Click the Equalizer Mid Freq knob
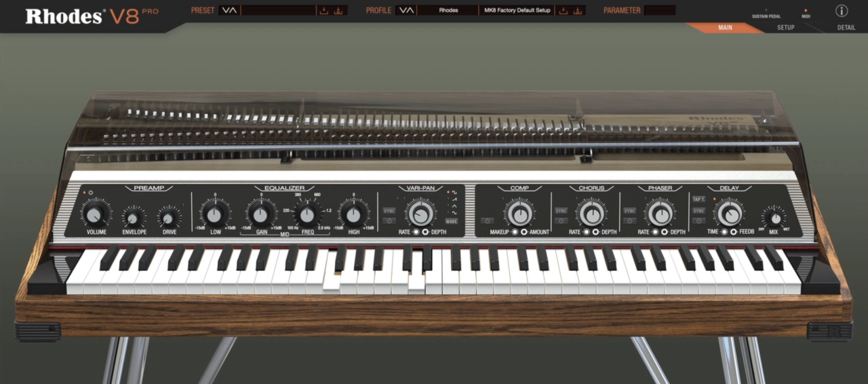868x384 pixels. click(307, 214)
